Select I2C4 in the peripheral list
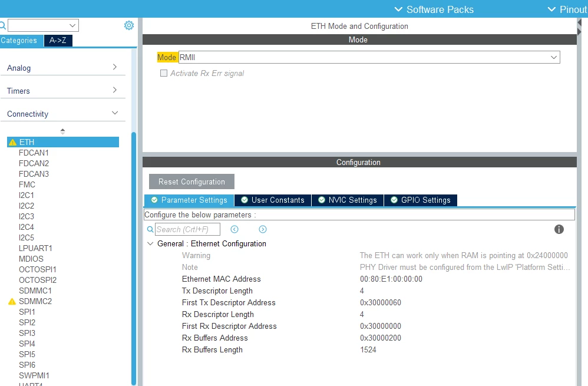This screenshot has width=588, height=386. point(27,227)
